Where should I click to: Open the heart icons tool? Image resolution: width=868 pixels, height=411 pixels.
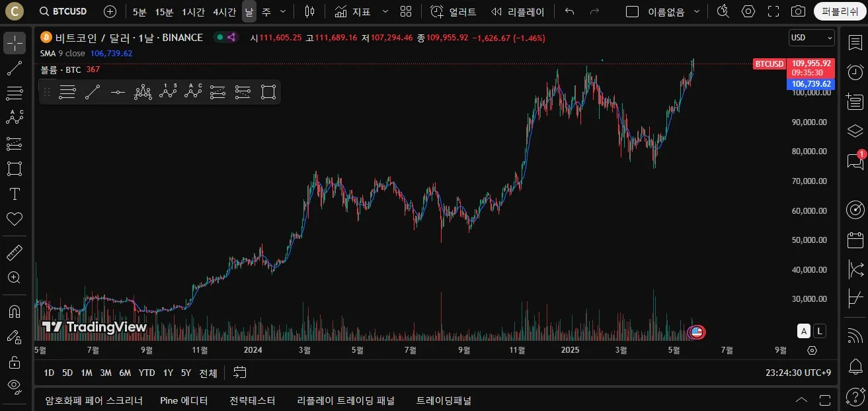pos(15,218)
